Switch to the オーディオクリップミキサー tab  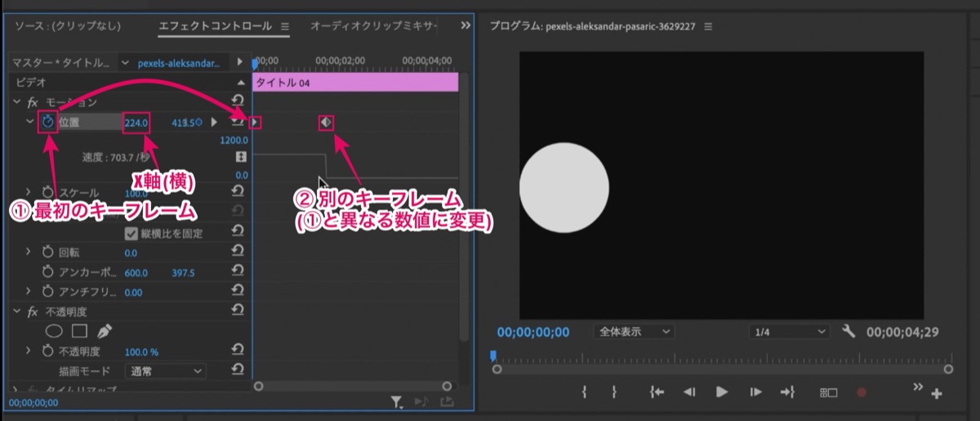coord(373,26)
